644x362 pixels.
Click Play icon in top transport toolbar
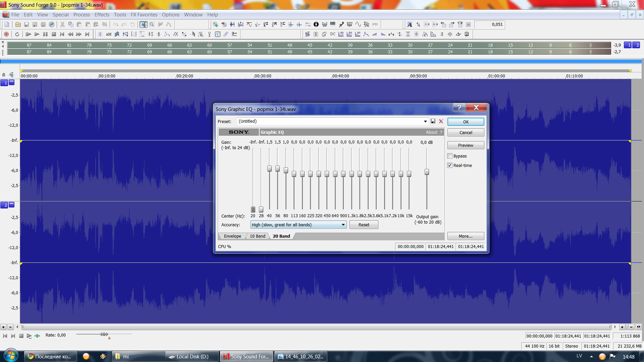pos(37,34)
